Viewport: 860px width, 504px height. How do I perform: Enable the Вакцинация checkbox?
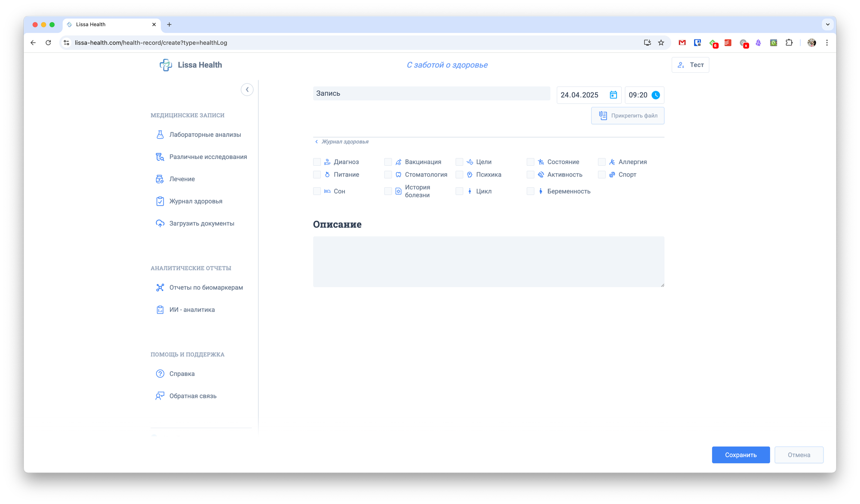pyautogui.click(x=388, y=162)
